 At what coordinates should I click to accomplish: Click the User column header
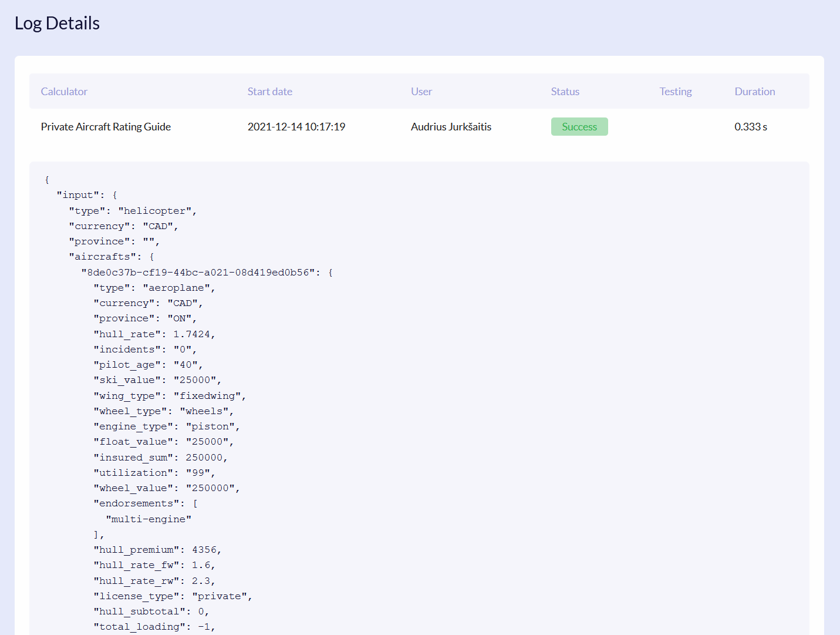[421, 92]
